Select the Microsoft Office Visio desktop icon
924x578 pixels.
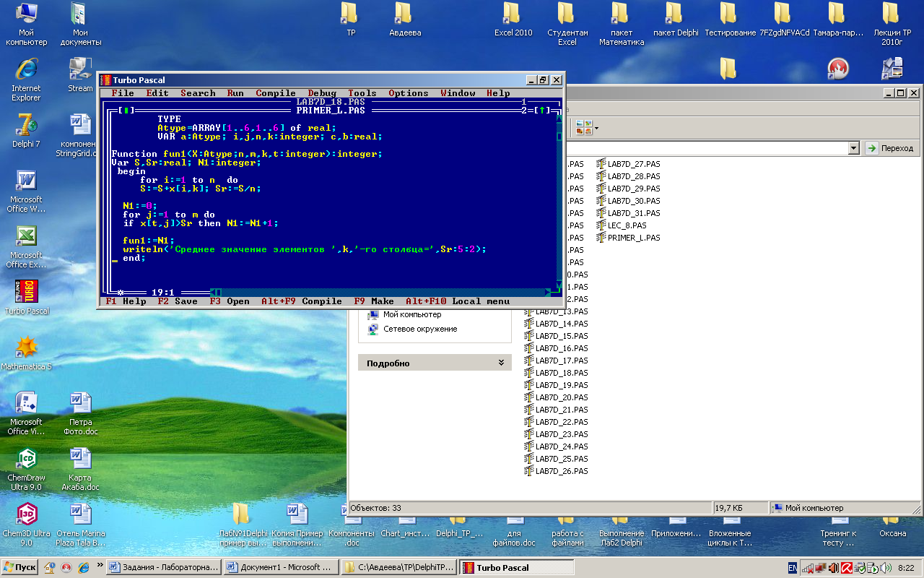click(x=27, y=414)
